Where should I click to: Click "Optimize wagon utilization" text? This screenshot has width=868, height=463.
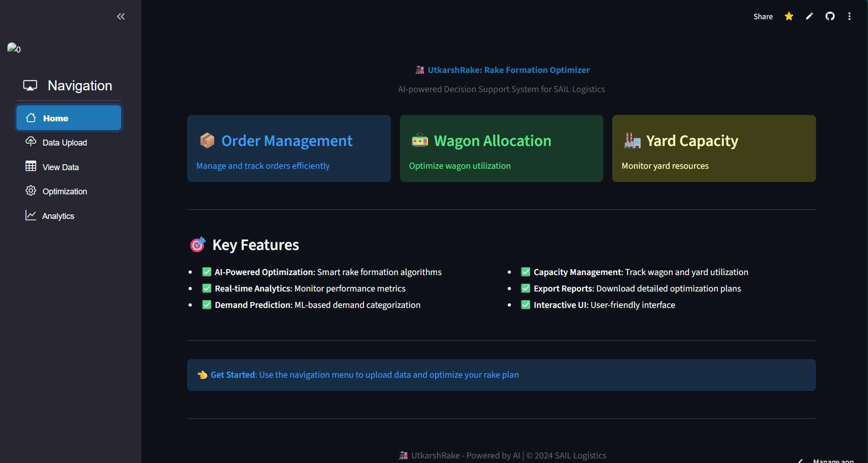point(460,166)
